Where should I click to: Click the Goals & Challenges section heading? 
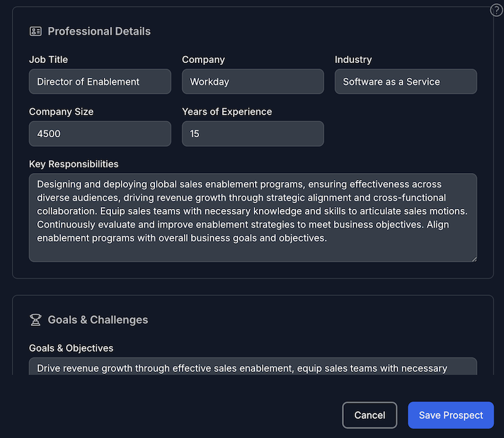coord(98,320)
